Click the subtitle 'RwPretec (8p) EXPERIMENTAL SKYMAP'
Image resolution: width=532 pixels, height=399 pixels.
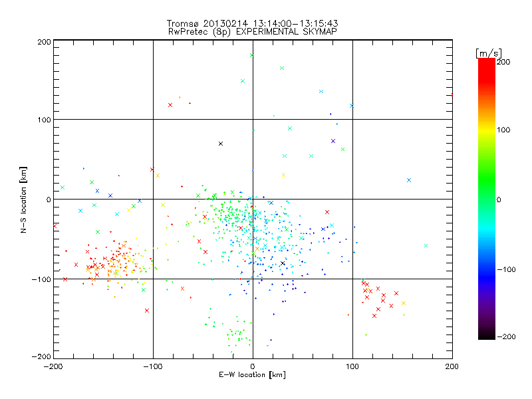(253, 32)
